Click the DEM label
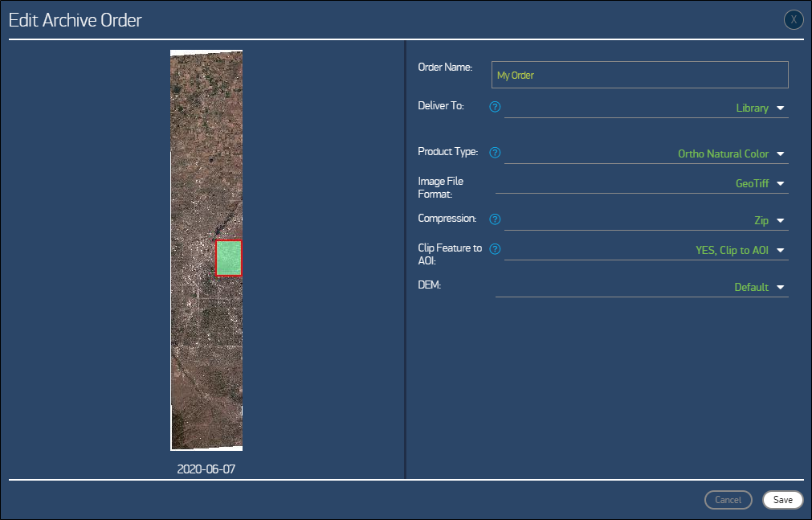812x520 pixels. [x=430, y=285]
